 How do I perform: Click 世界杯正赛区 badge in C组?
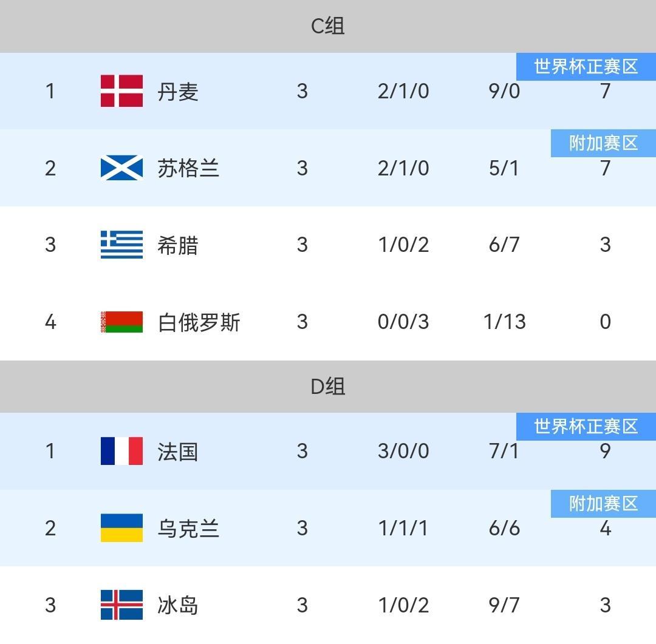[586, 66]
